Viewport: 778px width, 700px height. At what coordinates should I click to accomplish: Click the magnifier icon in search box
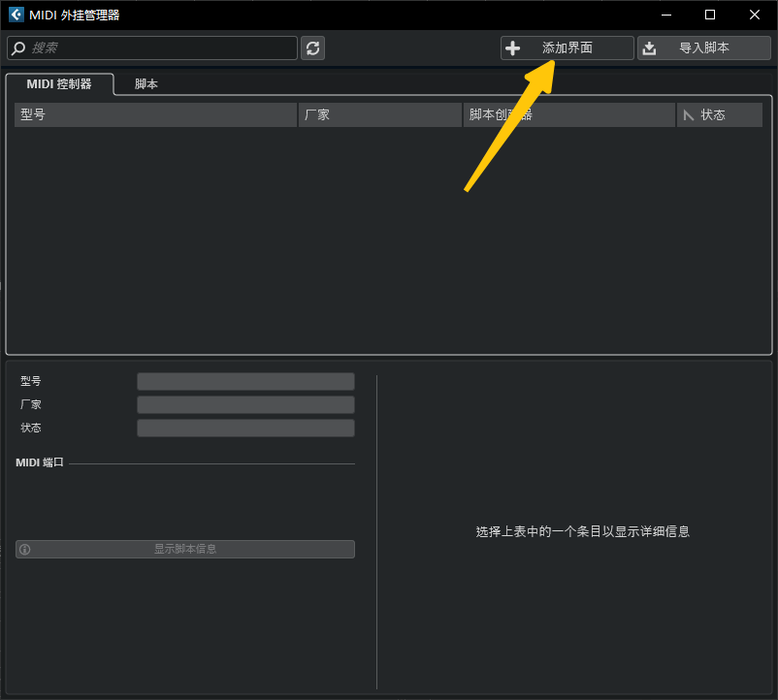tap(18, 48)
